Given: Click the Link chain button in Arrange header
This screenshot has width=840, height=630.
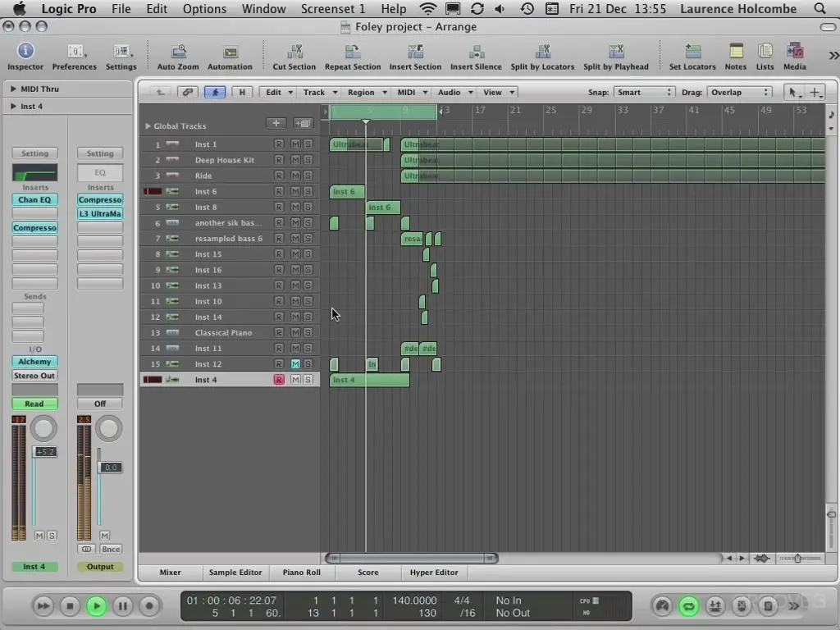Looking at the screenshot, I should 188,92.
